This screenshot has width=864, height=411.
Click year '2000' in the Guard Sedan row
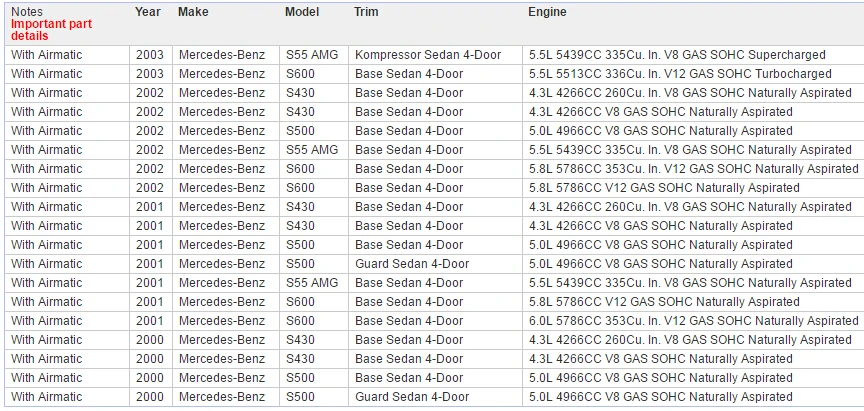pos(150,397)
